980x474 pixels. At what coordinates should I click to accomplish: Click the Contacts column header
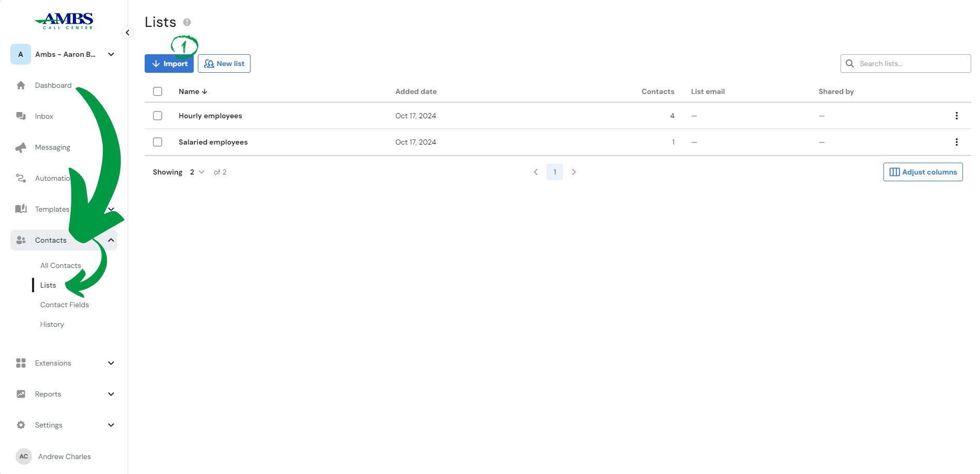click(658, 91)
